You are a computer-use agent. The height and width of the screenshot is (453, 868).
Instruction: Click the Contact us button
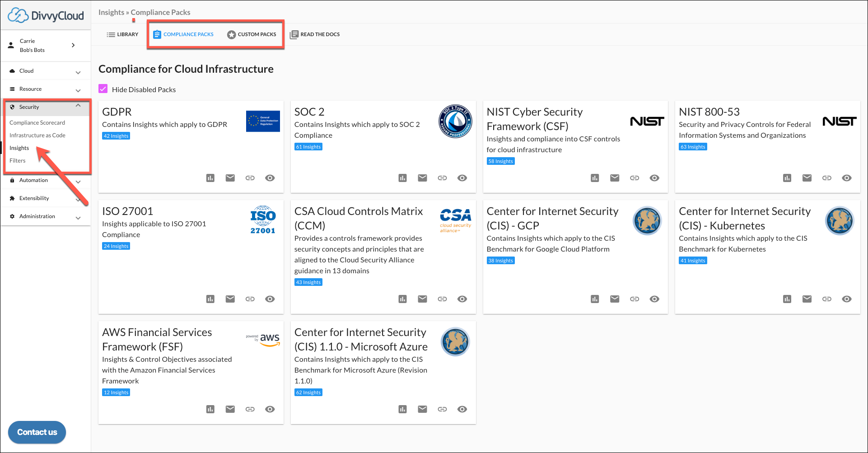tap(37, 432)
